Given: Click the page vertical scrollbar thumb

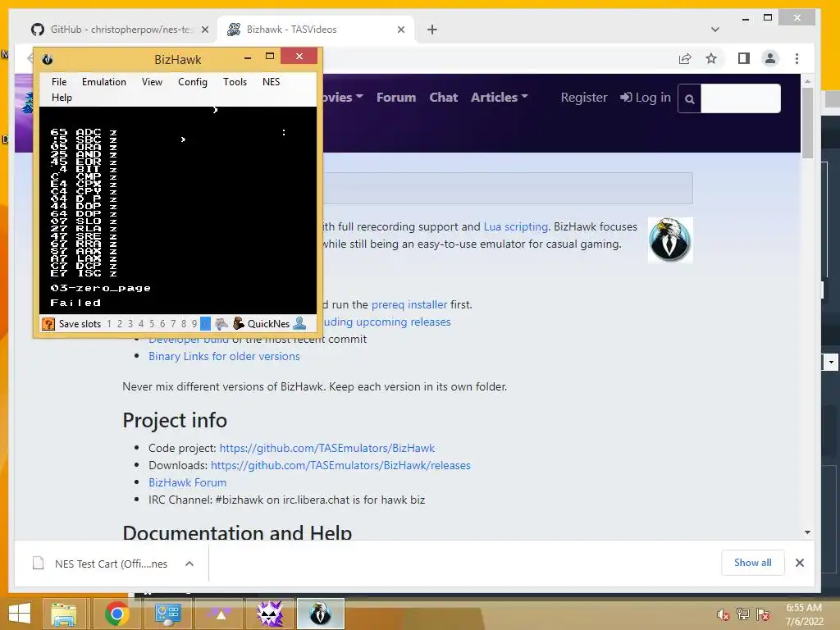Looking at the screenshot, I should click(807, 122).
